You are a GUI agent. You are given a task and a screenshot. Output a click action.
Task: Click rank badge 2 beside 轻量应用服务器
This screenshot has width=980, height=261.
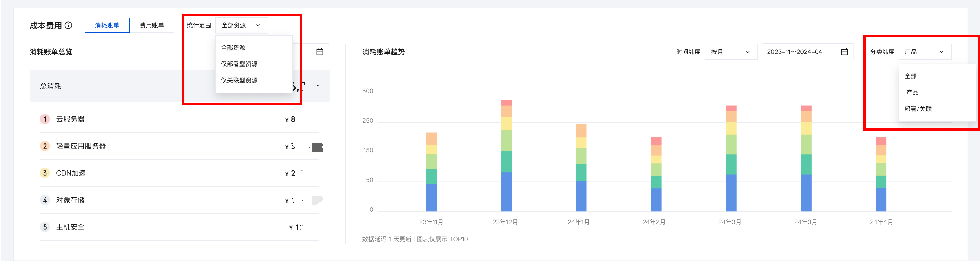[x=45, y=146]
